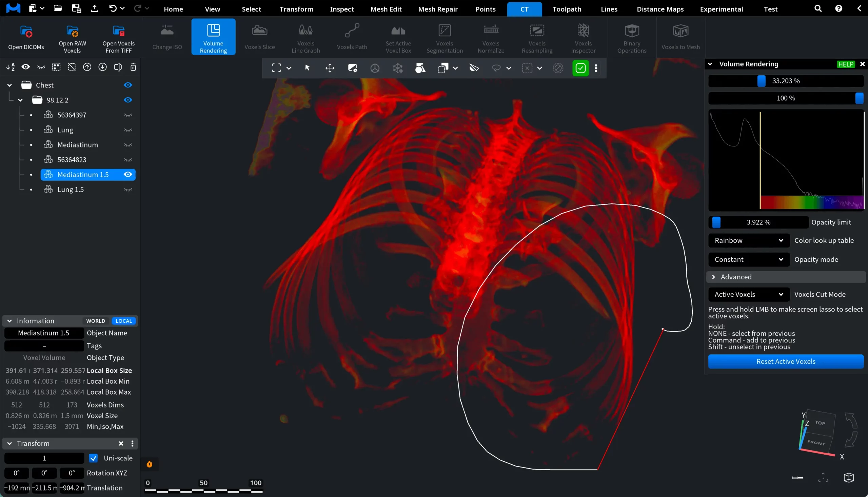Screen dimensions: 868x497
Task: Open the Voxels Slice tool
Action: click(x=259, y=37)
